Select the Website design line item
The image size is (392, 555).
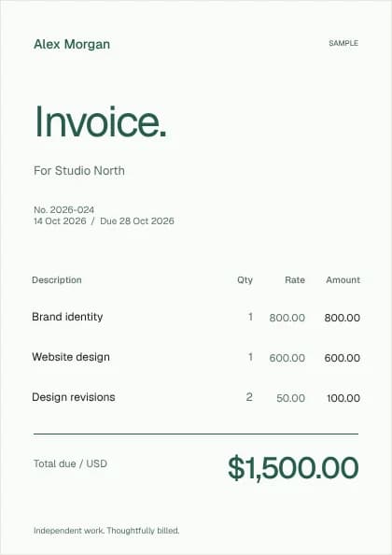tap(71, 357)
